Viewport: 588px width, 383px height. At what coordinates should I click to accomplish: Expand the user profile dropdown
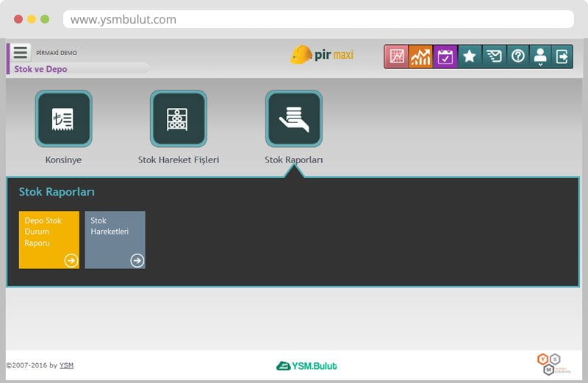click(540, 57)
